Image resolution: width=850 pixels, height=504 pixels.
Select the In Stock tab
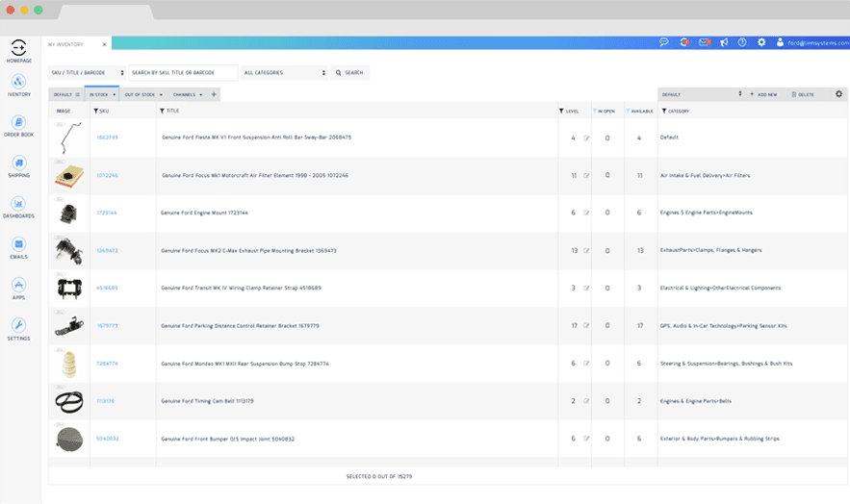pos(100,95)
